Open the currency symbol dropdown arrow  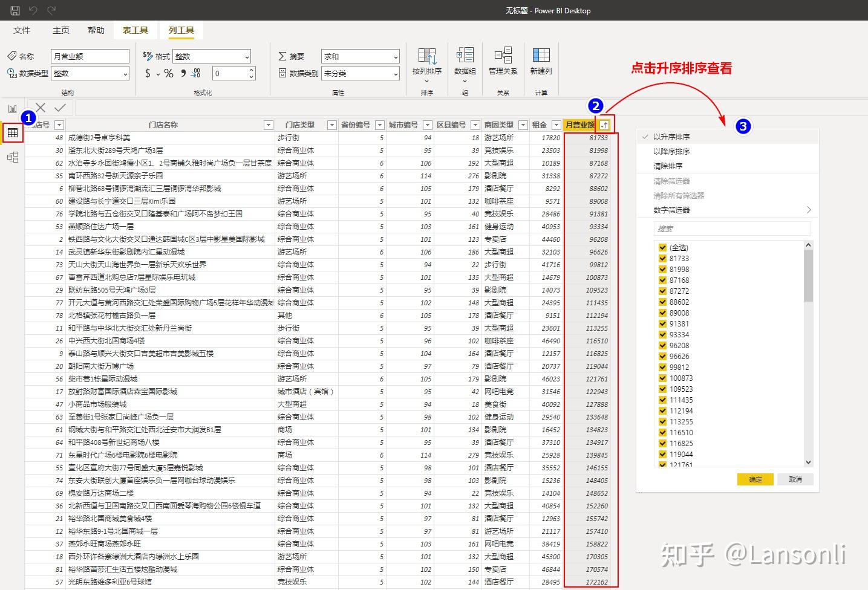[x=158, y=74]
